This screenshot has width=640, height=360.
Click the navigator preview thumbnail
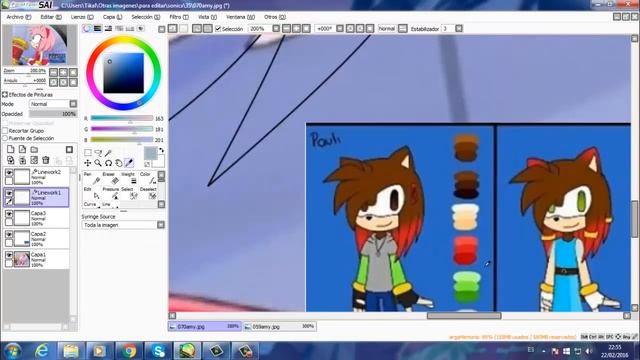(40, 45)
